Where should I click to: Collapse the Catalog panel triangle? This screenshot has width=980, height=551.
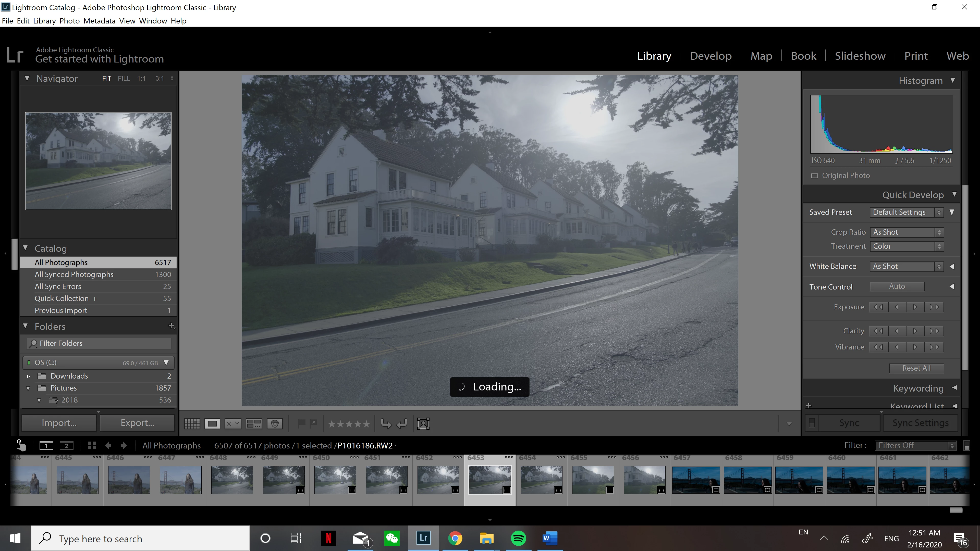(x=26, y=248)
